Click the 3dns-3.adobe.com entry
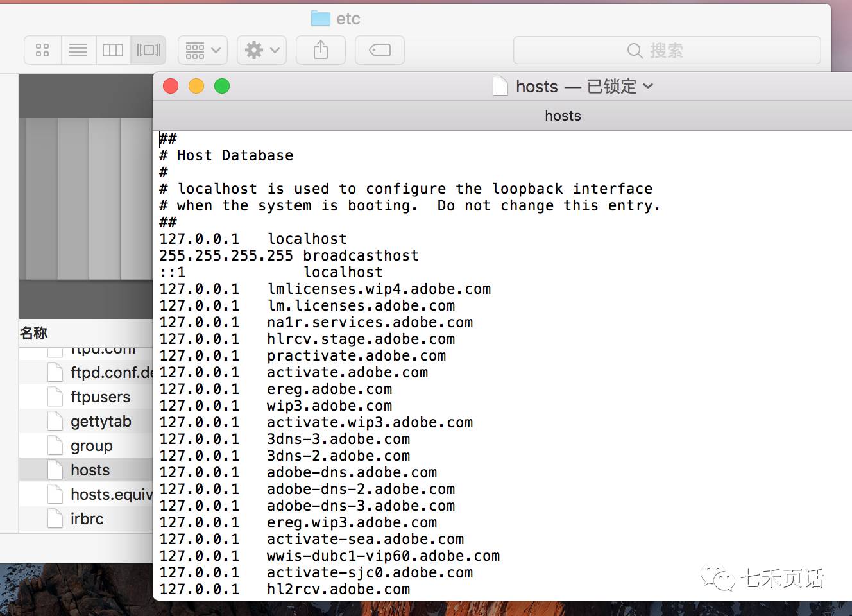 [x=339, y=439]
